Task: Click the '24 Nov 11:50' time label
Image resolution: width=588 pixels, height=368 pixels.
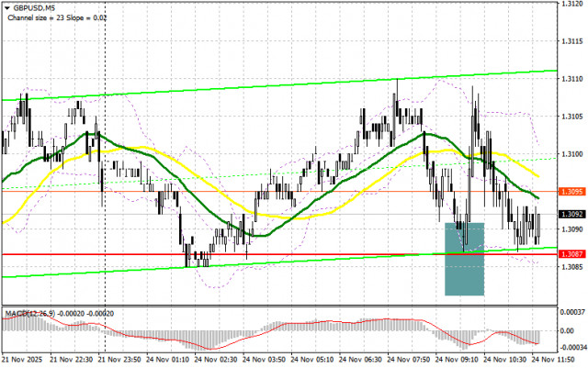Action: pyautogui.click(x=553, y=359)
